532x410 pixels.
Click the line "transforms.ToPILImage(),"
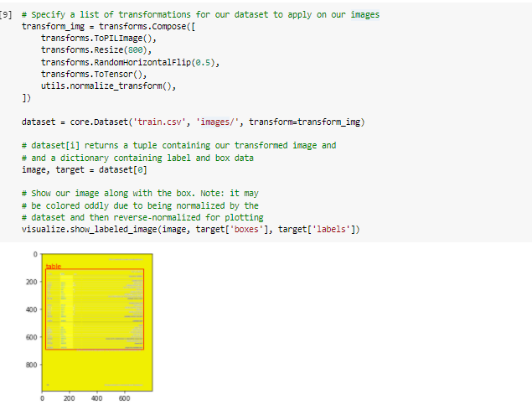pos(99,39)
